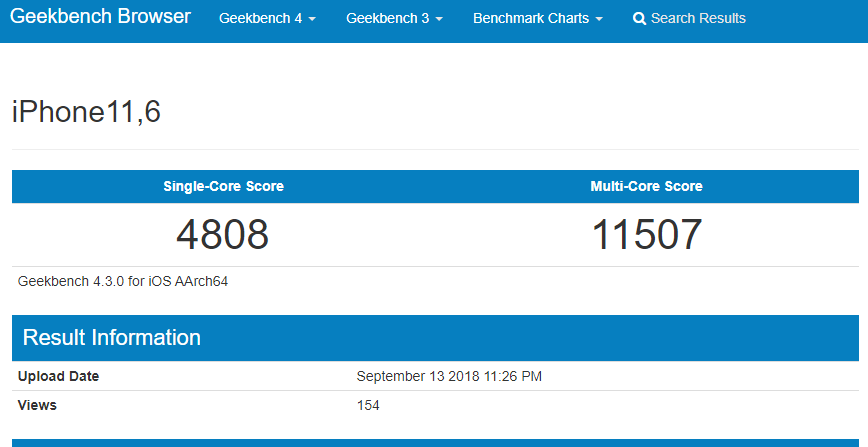Click the Views row label
This screenshot has width=868, height=447.
tap(37, 405)
